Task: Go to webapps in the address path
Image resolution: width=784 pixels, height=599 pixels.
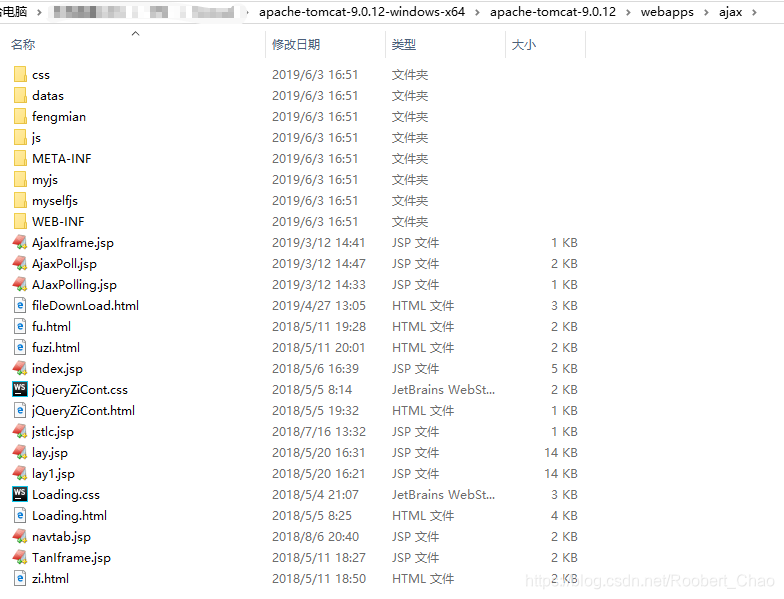Action: (667, 12)
